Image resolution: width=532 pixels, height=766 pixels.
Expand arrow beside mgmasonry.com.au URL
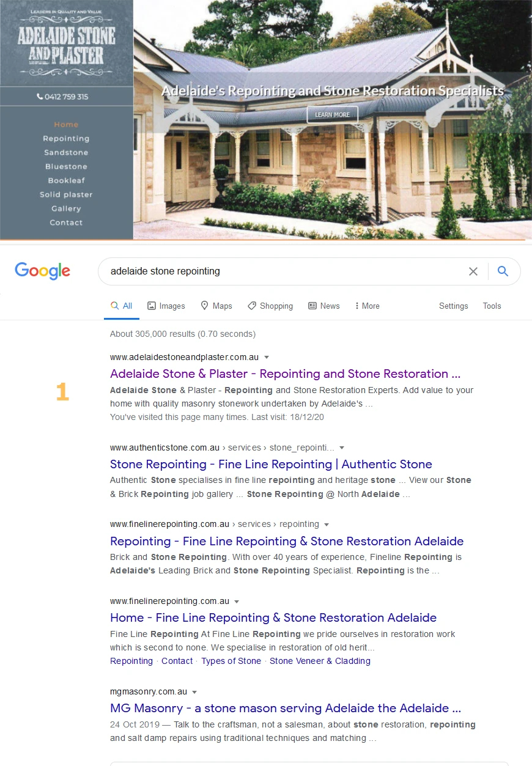[x=194, y=692]
